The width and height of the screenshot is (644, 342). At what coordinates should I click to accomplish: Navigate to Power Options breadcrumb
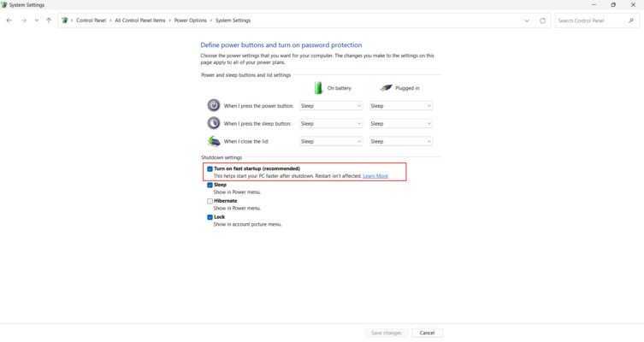[191, 21]
